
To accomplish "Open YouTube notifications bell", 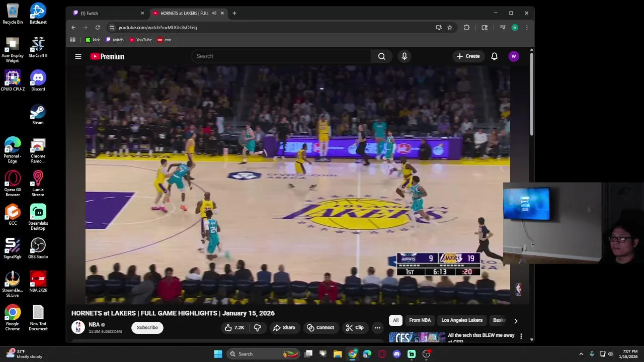I will click(495, 56).
